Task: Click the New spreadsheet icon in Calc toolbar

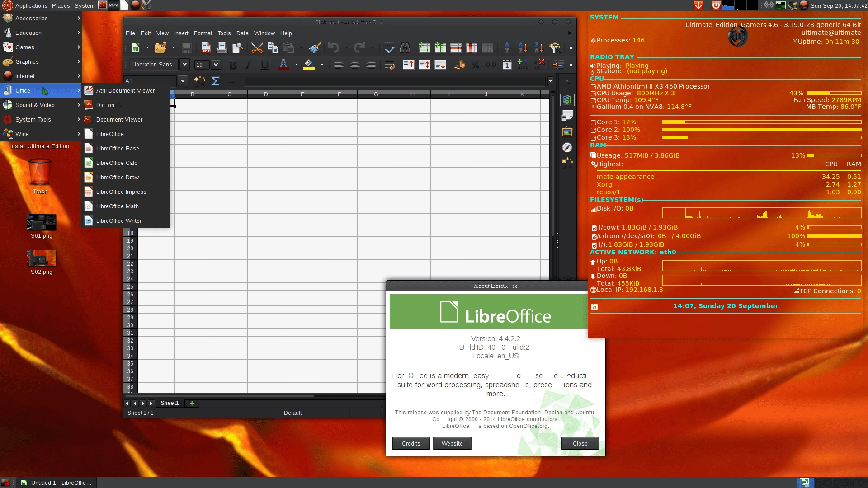Action: click(135, 48)
